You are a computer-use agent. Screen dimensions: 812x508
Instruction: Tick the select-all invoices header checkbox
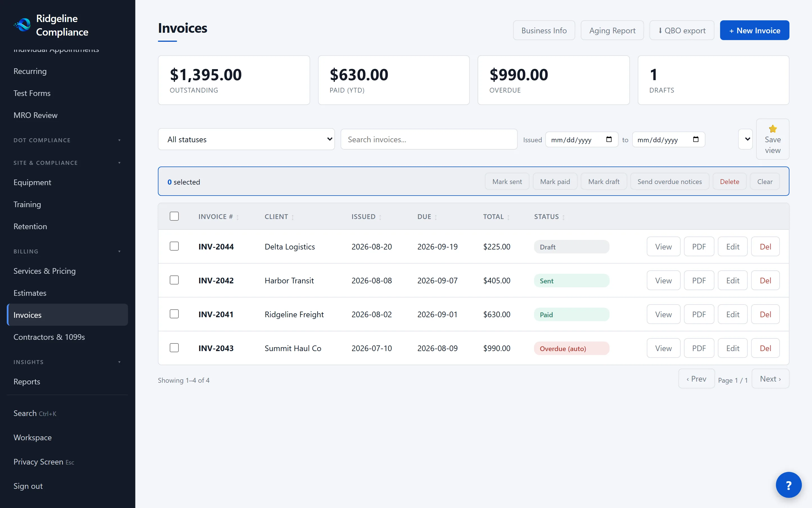pyautogui.click(x=174, y=216)
